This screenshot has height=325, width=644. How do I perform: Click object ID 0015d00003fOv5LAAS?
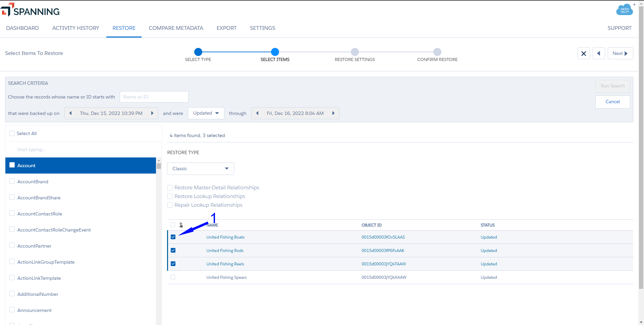click(383, 237)
